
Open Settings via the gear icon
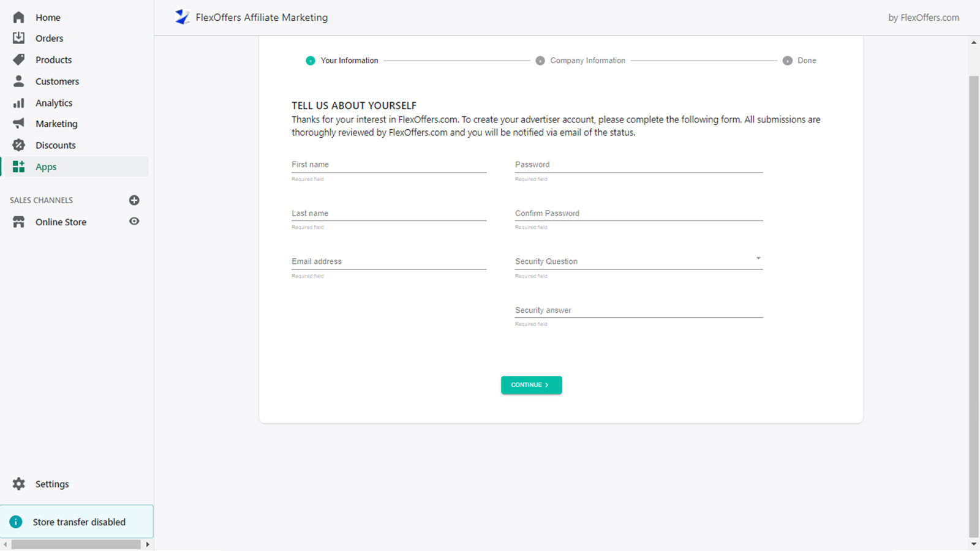18,484
